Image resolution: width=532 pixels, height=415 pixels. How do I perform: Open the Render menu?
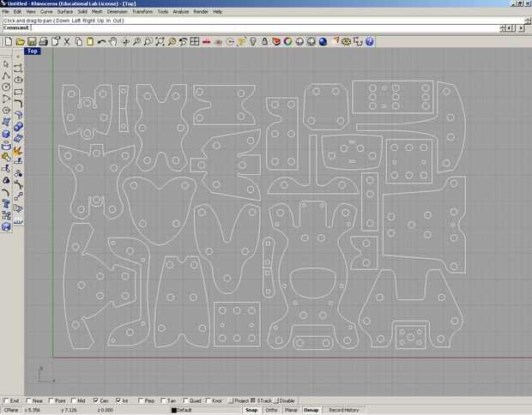(x=201, y=11)
